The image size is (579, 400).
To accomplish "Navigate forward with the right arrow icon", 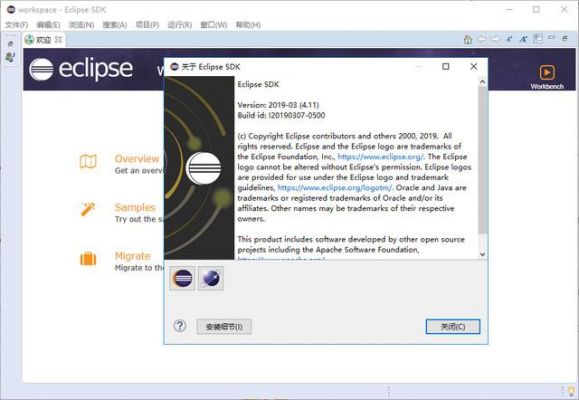I will coord(496,39).
